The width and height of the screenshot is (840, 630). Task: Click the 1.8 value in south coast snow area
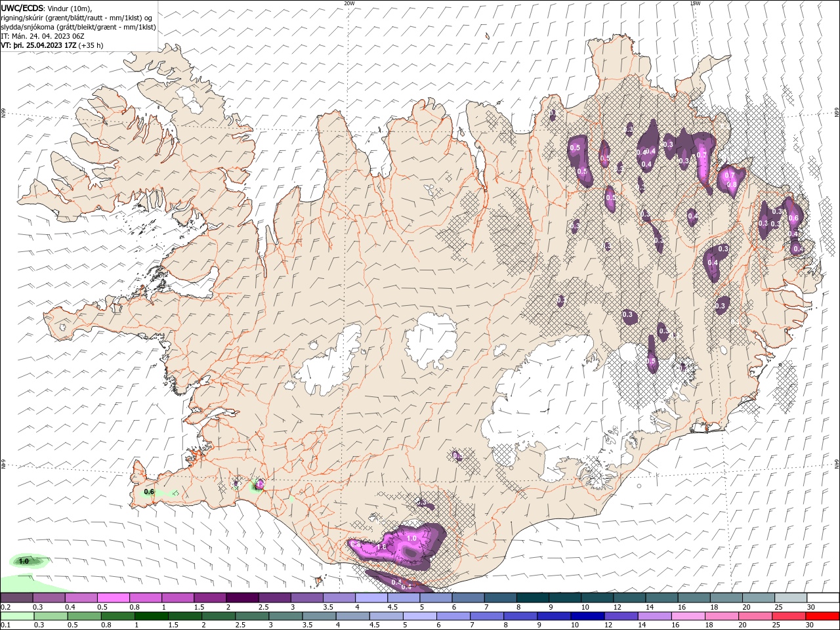coord(381,547)
